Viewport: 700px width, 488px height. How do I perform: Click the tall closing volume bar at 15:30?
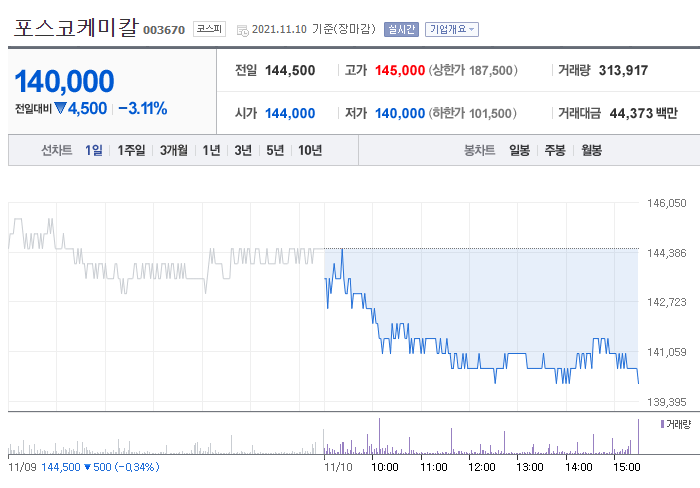[x=638, y=437]
